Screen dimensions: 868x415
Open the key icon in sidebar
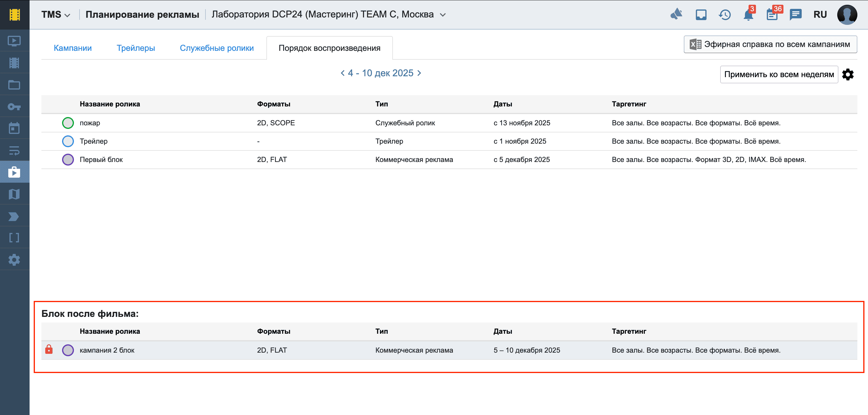pyautogui.click(x=14, y=107)
